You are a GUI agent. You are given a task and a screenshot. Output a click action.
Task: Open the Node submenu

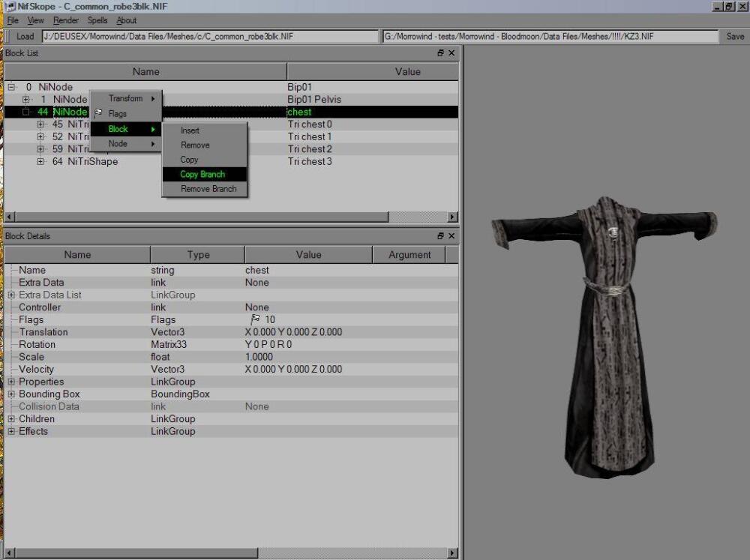point(126,144)
